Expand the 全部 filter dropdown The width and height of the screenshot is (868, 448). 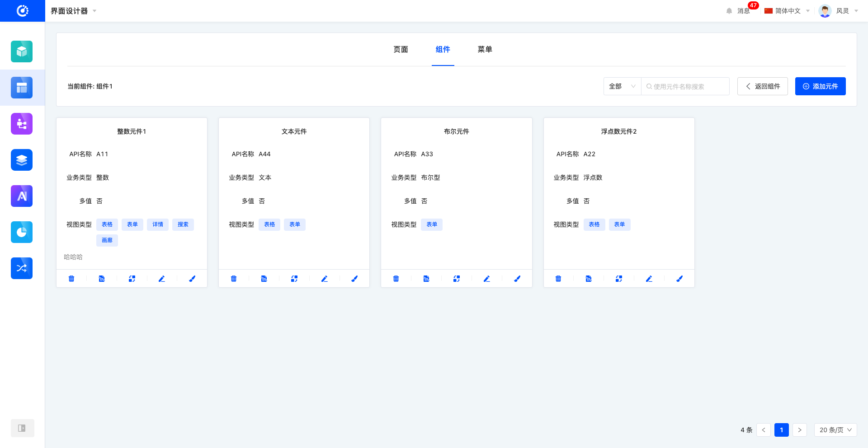tap(622, 86)
